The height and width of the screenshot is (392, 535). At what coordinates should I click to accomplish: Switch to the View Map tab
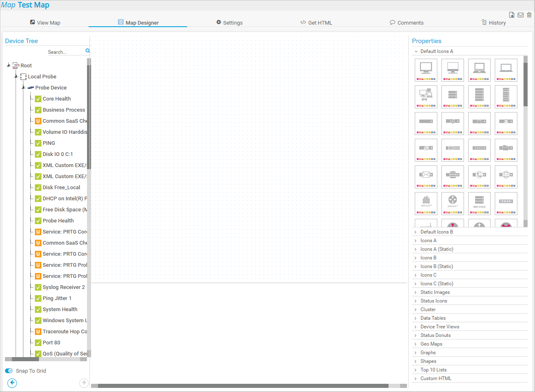[45, 23]
